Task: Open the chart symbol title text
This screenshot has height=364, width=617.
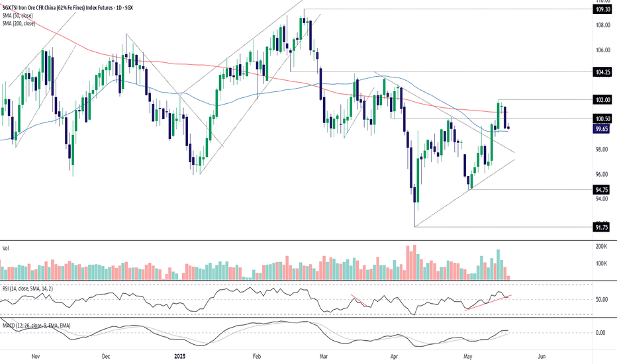Action: coord(68,7)
